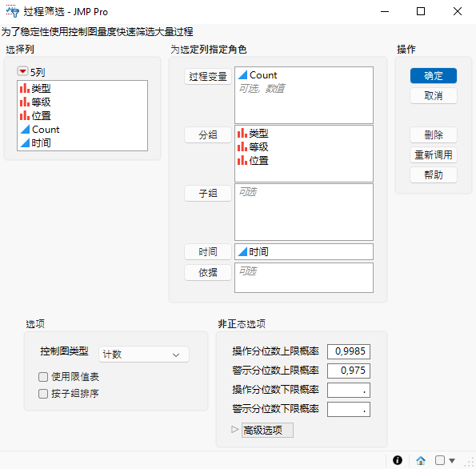Screen dimensions: 476x469
Task: Open the JMP home window icon
Action: tap(421, 460)
